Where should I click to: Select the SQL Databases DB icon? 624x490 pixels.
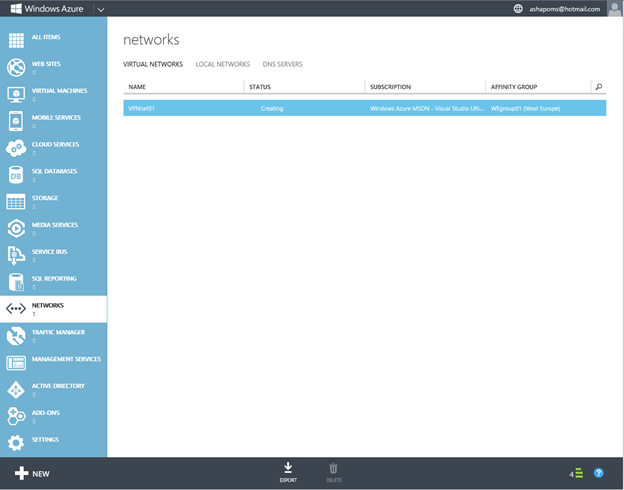(x=16, y=175)
